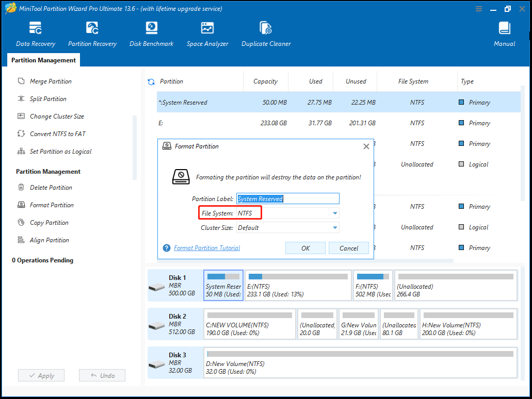Click the Partition Label input field
The image size is (532, 399).
(288, 198)
